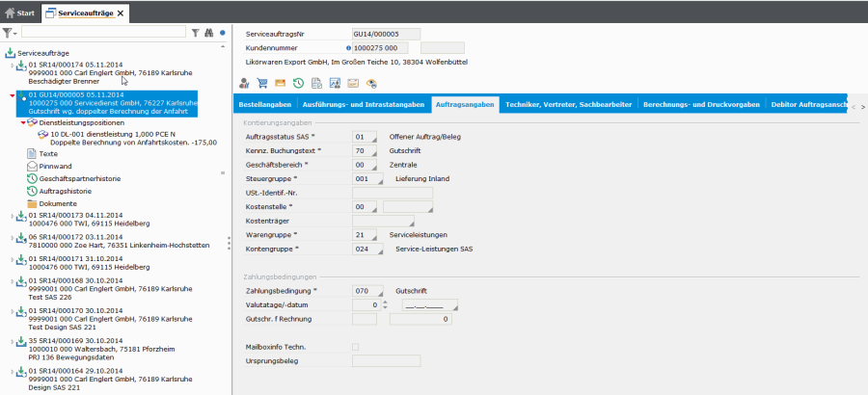Click the second Kostenstelle dropdown field
The height and width of the screenshot is (395, 868).
click(408, 207)
